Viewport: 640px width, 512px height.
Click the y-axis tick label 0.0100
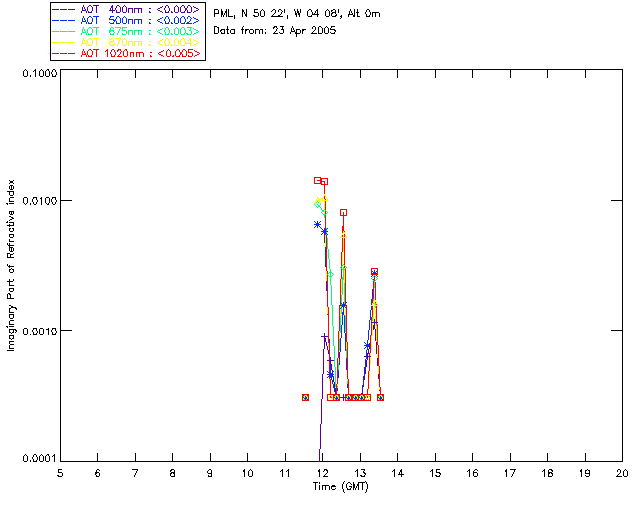point(39,201)
